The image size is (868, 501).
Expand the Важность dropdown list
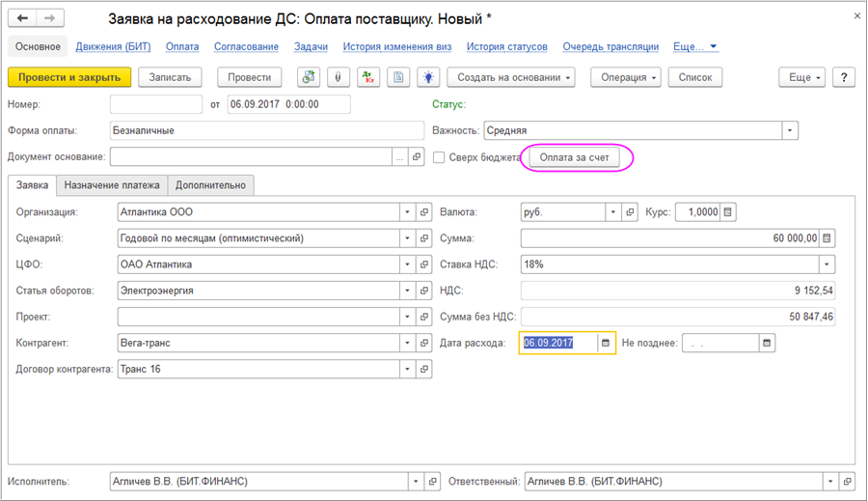(x=790, y=130)
